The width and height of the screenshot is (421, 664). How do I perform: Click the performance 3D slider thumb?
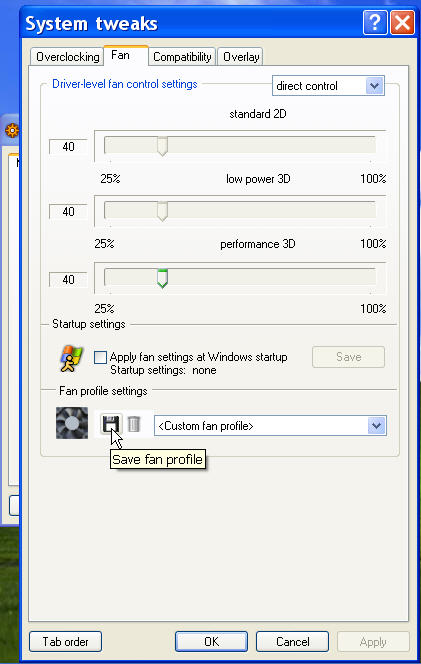click(x=162, y=279)
